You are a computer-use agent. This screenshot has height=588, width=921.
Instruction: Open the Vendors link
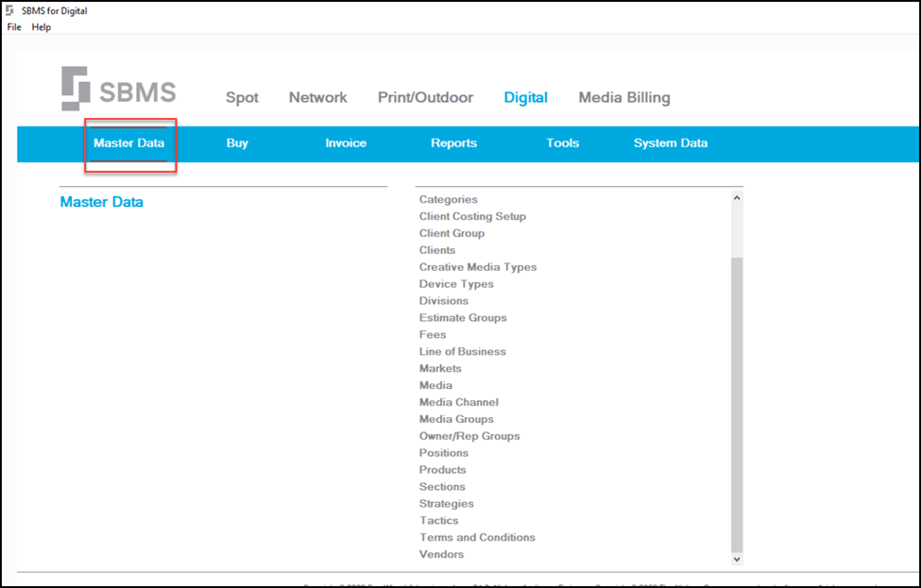point(441,555)
